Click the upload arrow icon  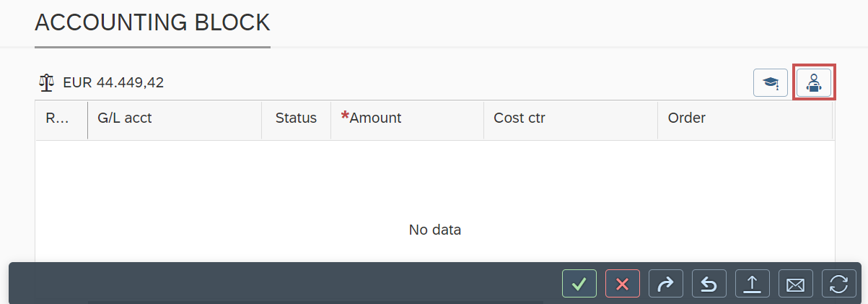(x=752, y=284)
